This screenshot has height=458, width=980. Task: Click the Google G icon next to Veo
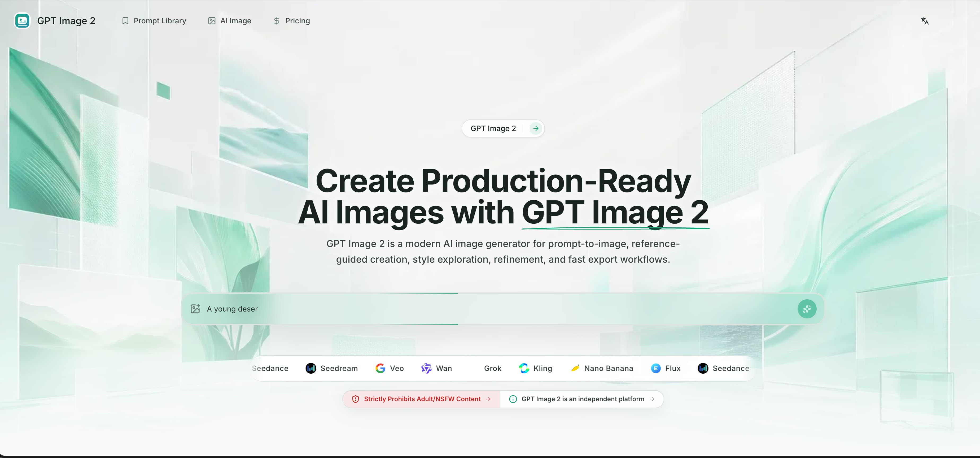(x=380, y=368)
